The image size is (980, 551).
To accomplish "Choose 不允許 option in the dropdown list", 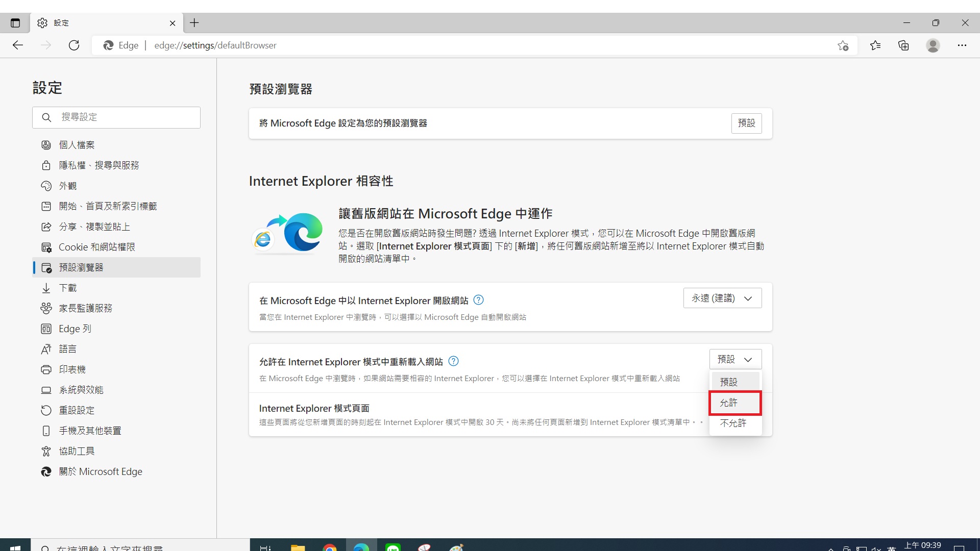I will click(x=736, y=423).
